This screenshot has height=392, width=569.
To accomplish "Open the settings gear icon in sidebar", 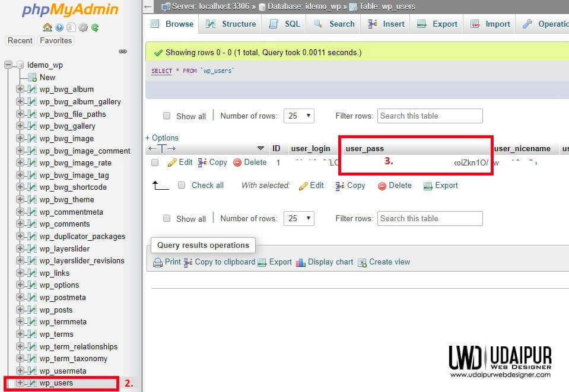I will [83, 27].
